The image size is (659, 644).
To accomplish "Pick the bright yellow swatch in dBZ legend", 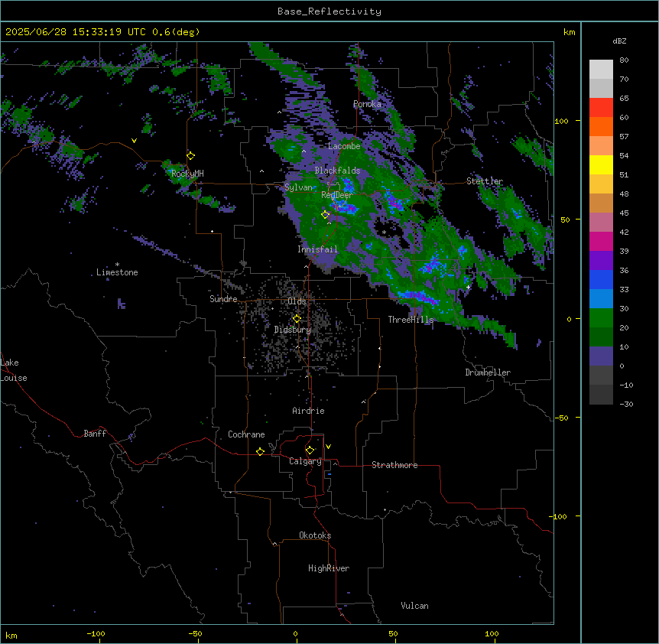I will (x=601, y=164).
